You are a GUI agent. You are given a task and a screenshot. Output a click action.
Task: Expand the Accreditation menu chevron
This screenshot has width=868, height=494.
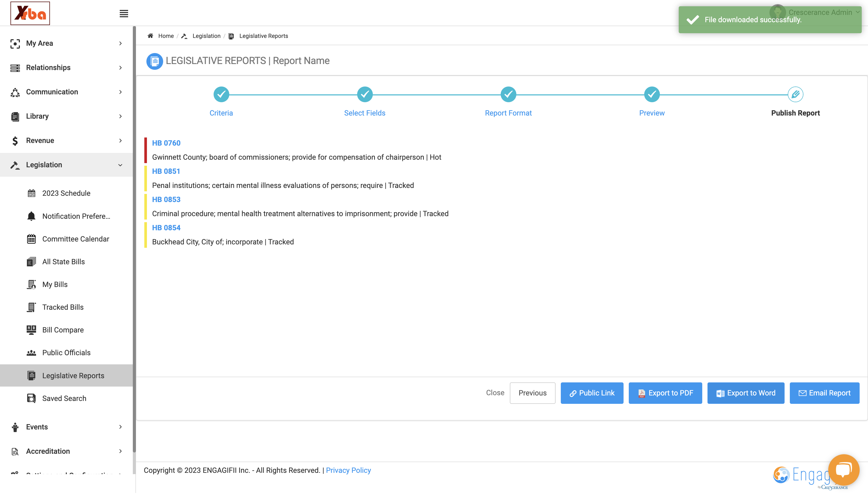(121, 451)
